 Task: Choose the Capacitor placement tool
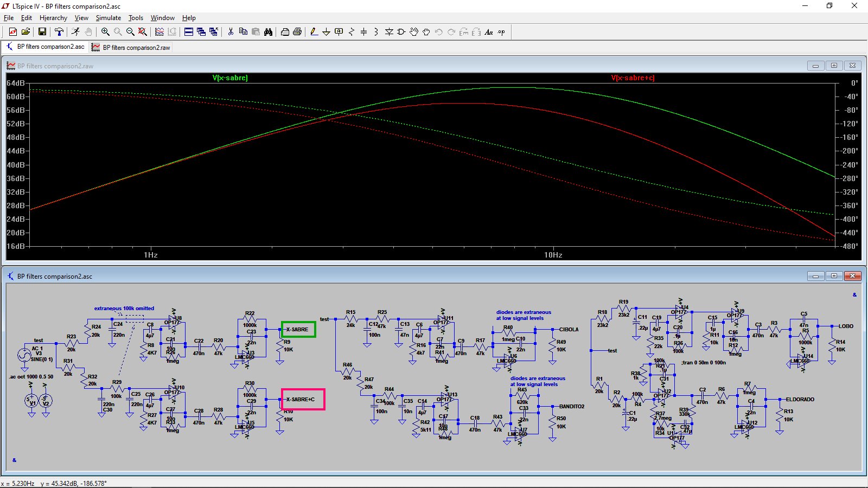pyautogui.click(x=363, y=32)
